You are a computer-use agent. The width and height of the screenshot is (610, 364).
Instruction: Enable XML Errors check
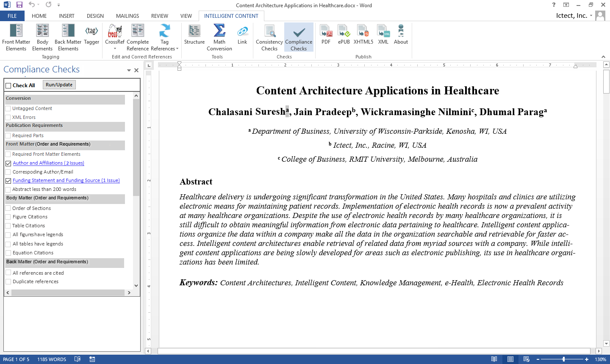(x=8, y=117)
